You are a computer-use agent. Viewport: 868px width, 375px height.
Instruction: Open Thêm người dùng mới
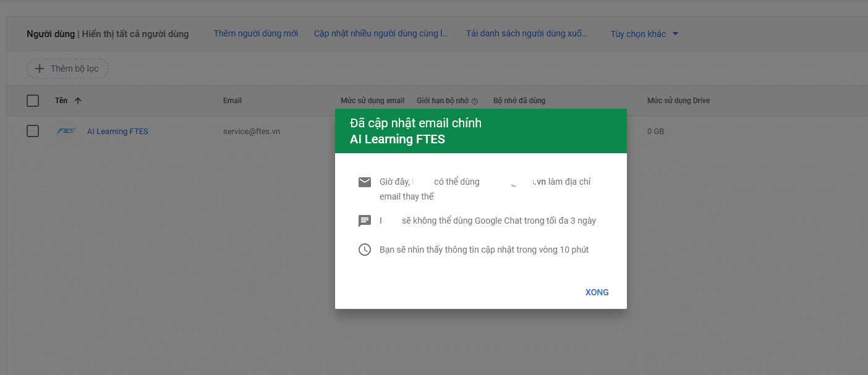(256, 33)
